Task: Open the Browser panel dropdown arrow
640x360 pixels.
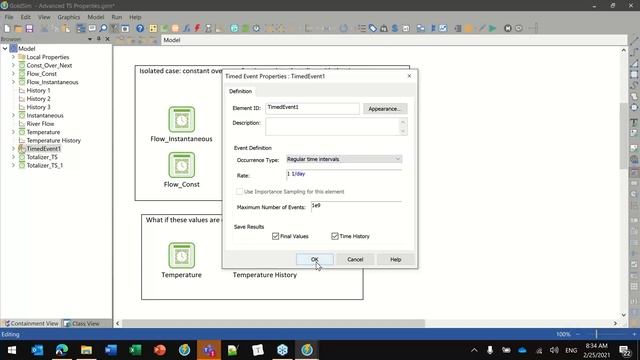Action: pos(90,39)
